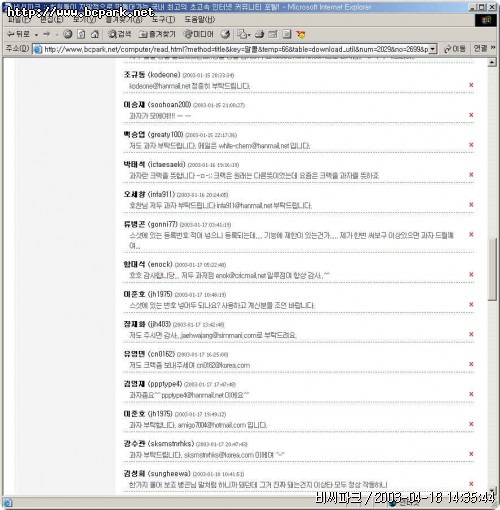500x510 pixels.
Task: Delete the gonni77 comment with red X
Action: click(471, 235)
